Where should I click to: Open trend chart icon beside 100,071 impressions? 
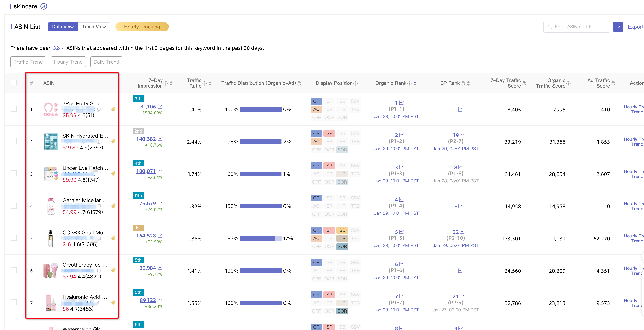(160, 171)
